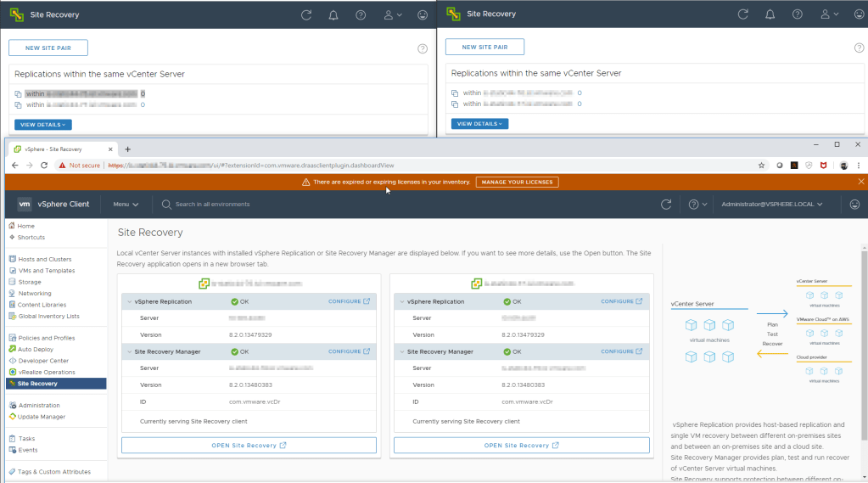The width and height of the screenshot is (868, 483).
Task: Click the smiley feedback icon in vSphere header
Action: click(854, 205)
